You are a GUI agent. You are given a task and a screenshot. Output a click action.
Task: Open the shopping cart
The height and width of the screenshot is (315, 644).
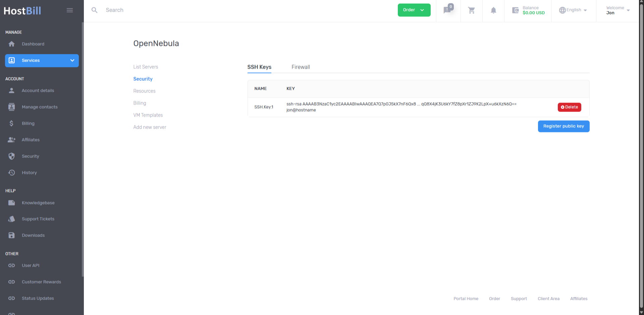[472, 10]
